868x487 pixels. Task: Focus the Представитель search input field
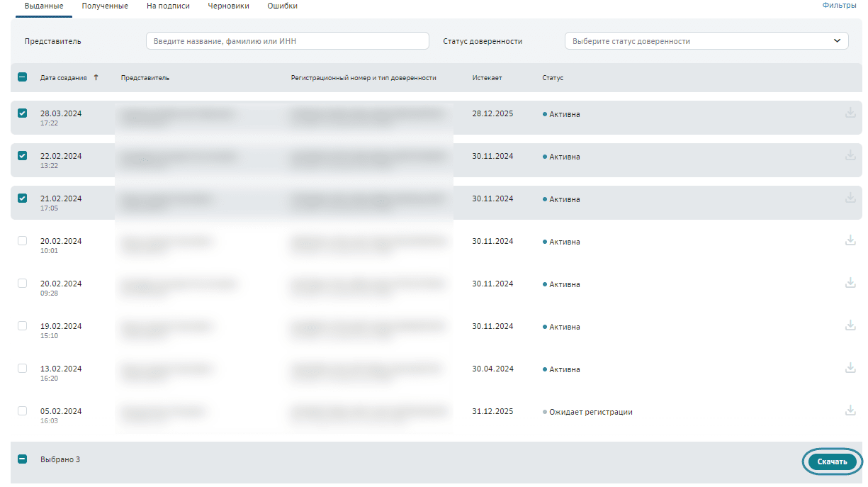(x=287, y=41)
